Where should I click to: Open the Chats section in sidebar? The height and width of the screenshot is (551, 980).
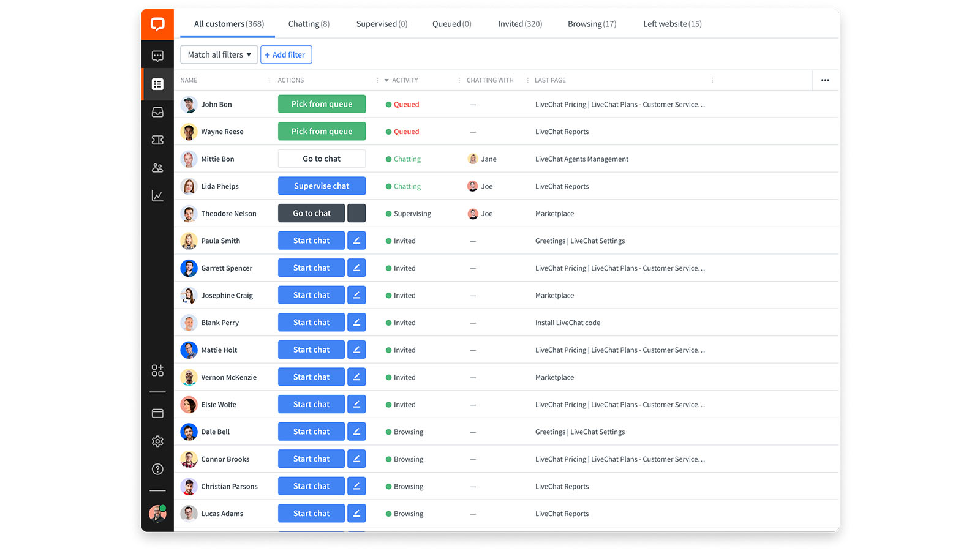(x=157, y=56)
